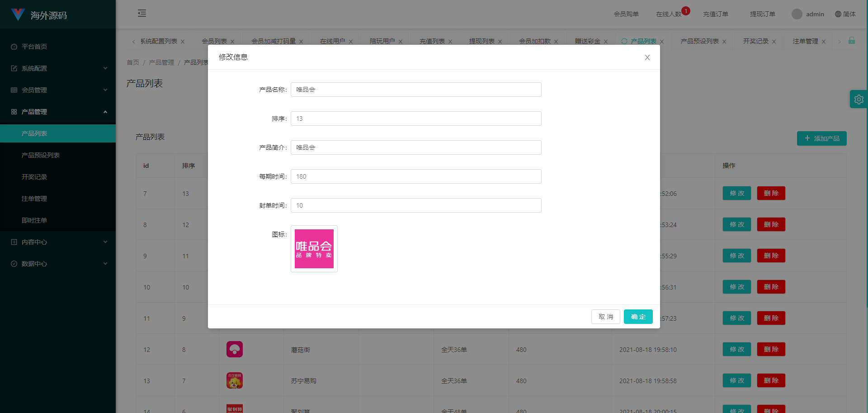
Task: Click the refresh icon on 产品列表 tab
Action: tap(624, 41)
